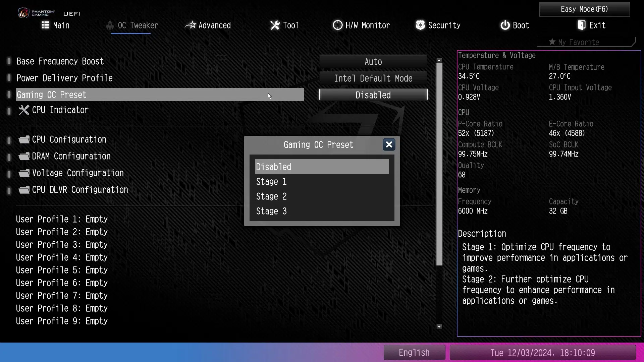Click the CPU Temperature 34.5°C value
Image resolution: width=644 pixels, height=362 pixels.
[469, 76]
